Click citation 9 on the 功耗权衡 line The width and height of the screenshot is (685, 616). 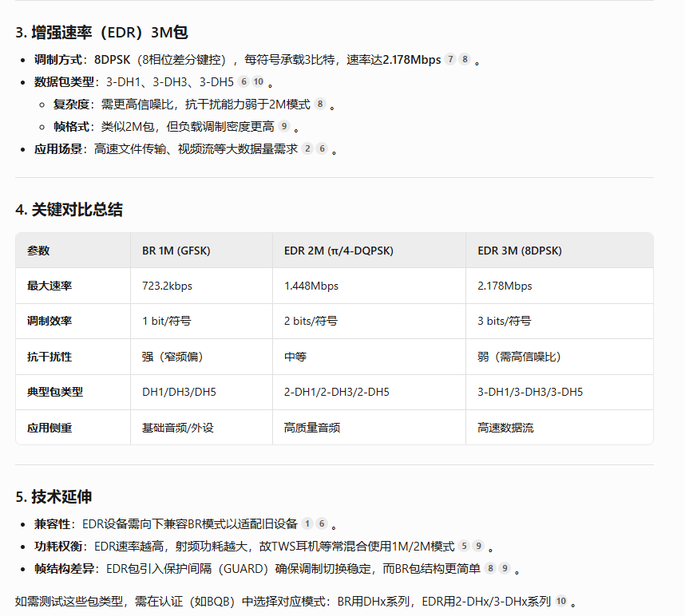coord(478,546)
